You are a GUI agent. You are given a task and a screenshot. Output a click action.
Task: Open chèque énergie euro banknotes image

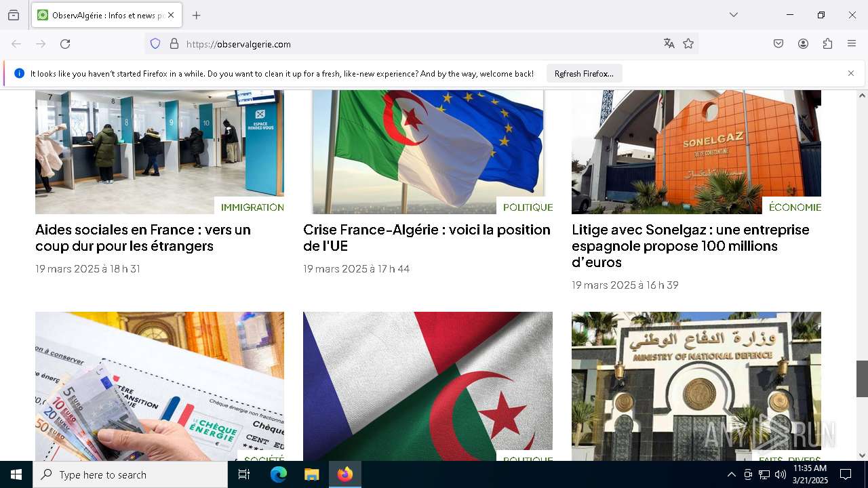pyautogui.click(x=159, y=386)
